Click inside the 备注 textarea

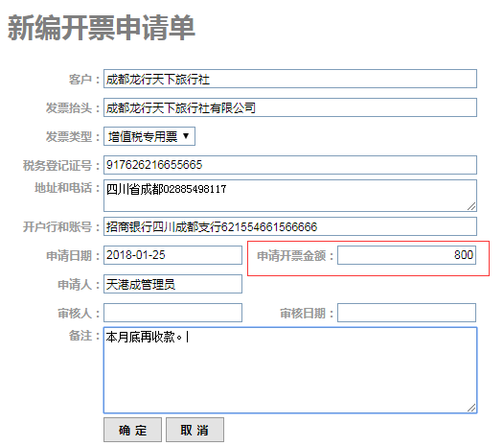coord(290,370)
